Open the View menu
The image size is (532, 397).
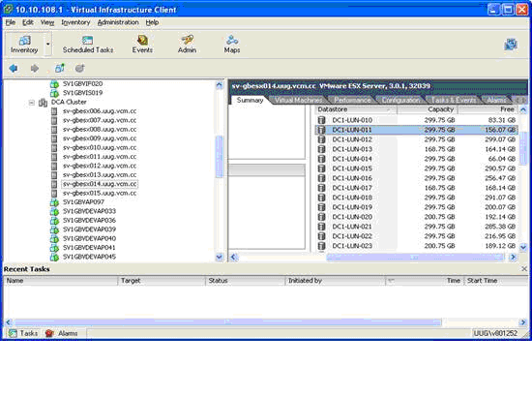pyautogui.click(x=47, y=22)
